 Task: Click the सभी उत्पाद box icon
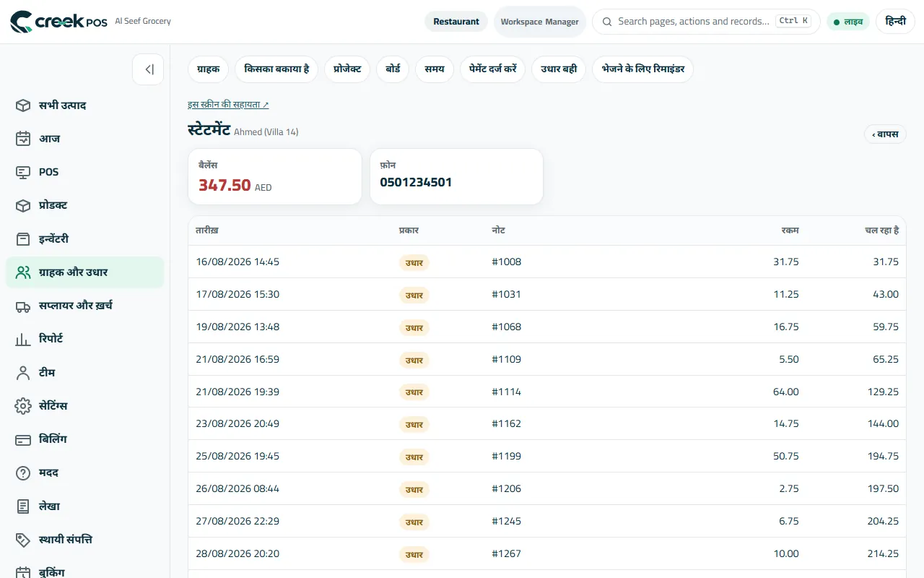(23, 105)
